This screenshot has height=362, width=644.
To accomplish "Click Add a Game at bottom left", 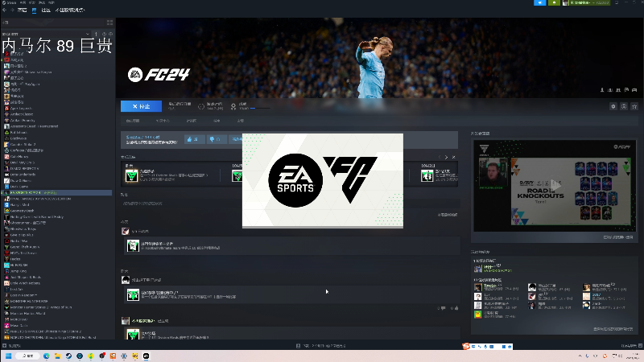I will click(12, 346).
